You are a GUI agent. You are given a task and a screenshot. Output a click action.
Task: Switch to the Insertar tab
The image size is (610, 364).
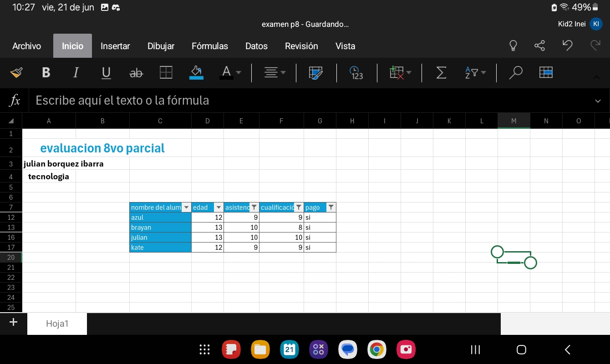pyautogui.click(x=115, y=46)
